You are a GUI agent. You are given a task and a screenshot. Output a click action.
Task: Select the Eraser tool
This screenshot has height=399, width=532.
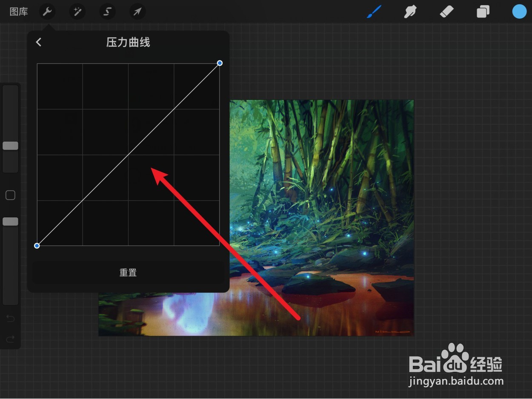(446, 11)
